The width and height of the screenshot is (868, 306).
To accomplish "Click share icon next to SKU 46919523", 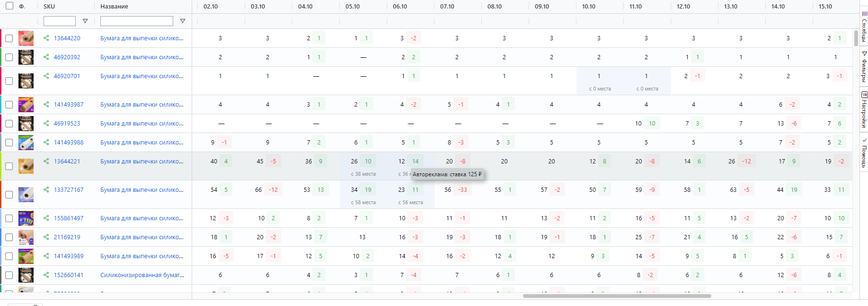I will 46,123.
